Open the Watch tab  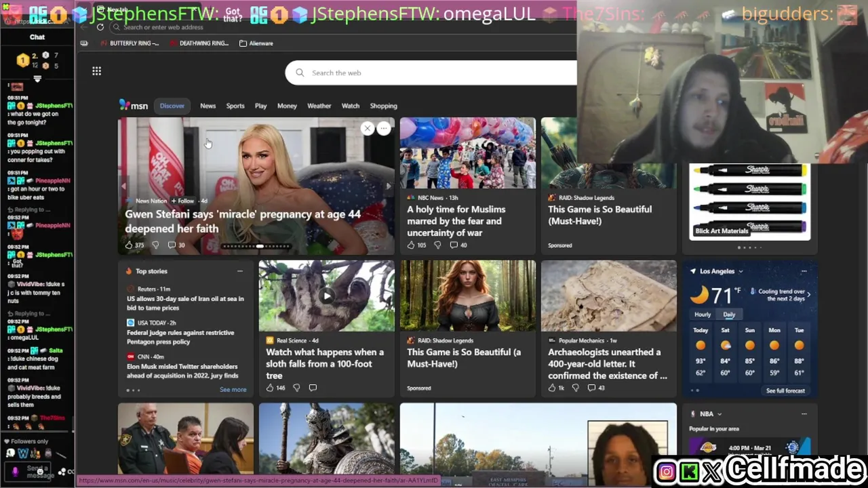click(351, 106)
